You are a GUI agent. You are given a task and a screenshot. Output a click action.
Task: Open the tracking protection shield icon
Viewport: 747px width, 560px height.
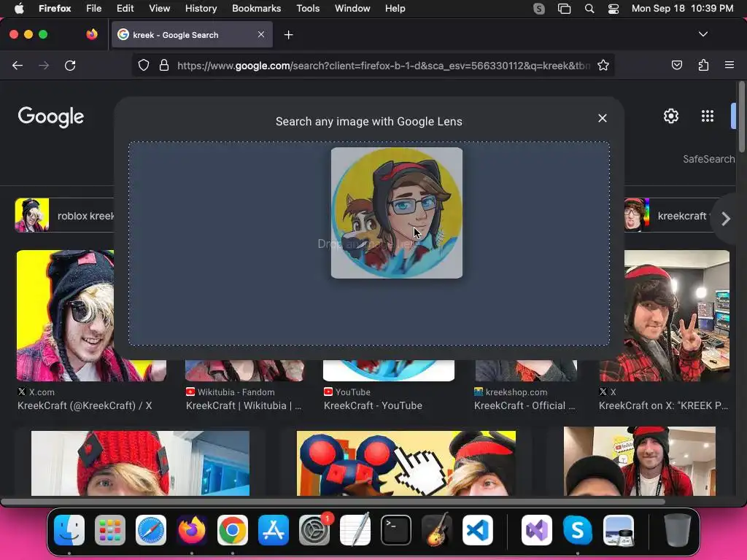pos(144,65)
